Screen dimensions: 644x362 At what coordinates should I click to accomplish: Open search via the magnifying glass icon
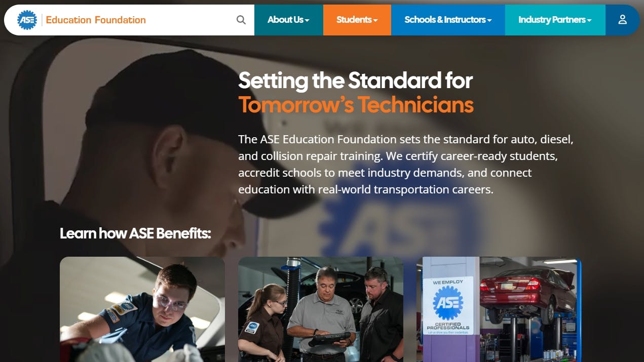241,20
